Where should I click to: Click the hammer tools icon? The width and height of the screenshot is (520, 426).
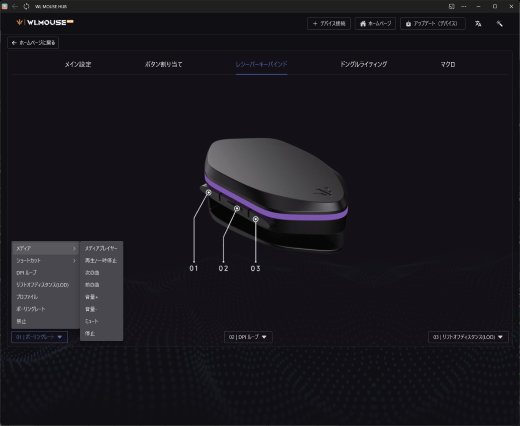499,24
